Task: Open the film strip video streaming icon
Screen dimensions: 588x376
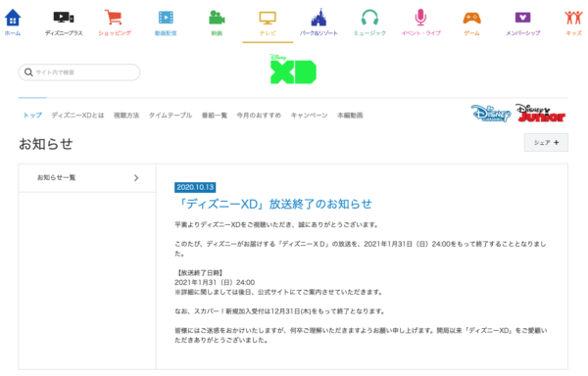Action: (x=166, y=18)
